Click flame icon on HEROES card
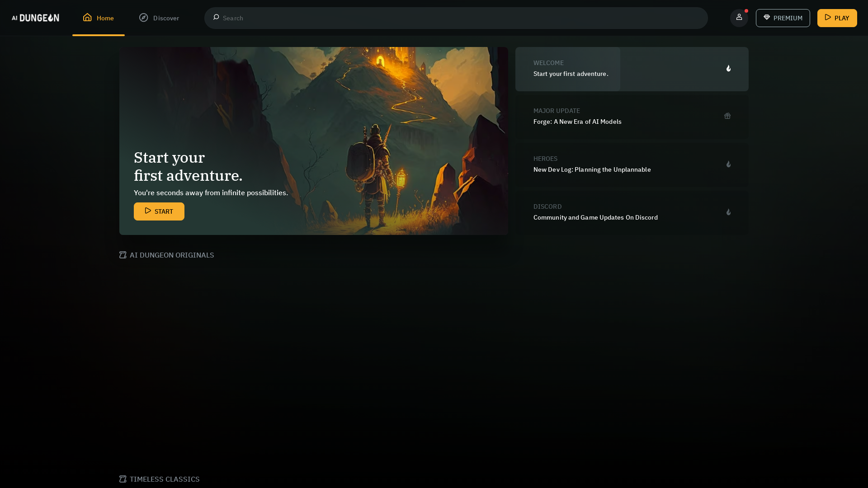 pos(728,164)
